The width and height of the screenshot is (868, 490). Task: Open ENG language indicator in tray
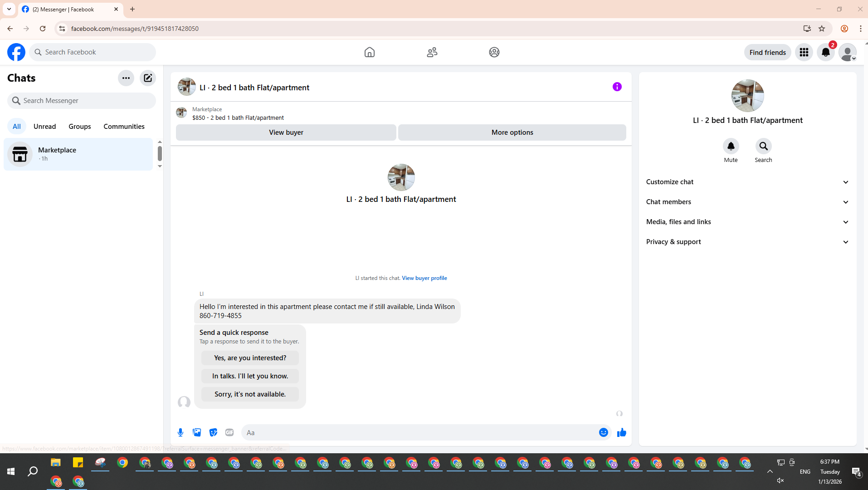(x=805, y=472)
